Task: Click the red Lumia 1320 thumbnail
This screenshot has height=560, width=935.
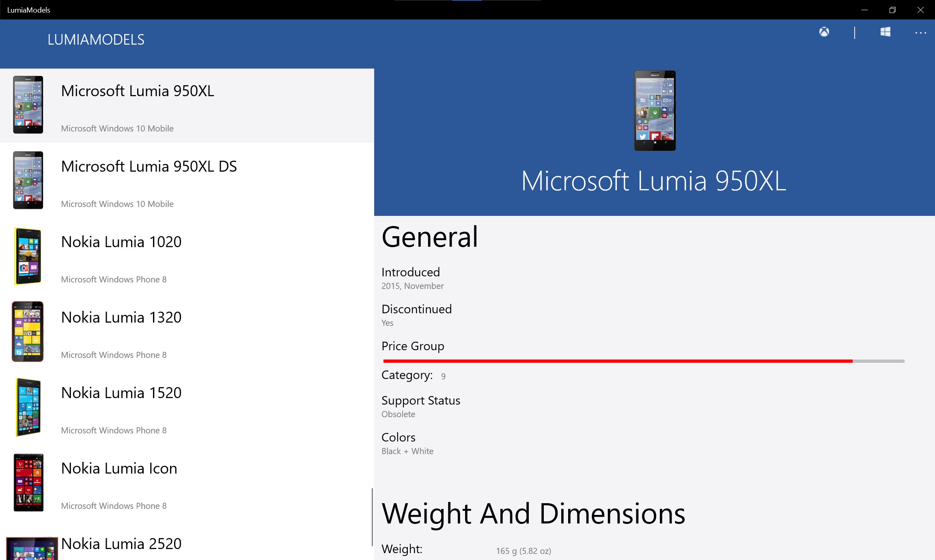Action: pos(28,331)
